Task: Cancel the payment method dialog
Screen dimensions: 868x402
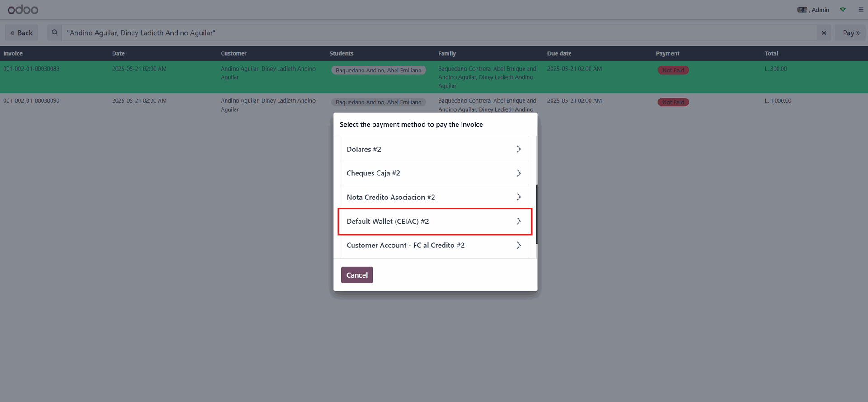Action: coord(357,275)
